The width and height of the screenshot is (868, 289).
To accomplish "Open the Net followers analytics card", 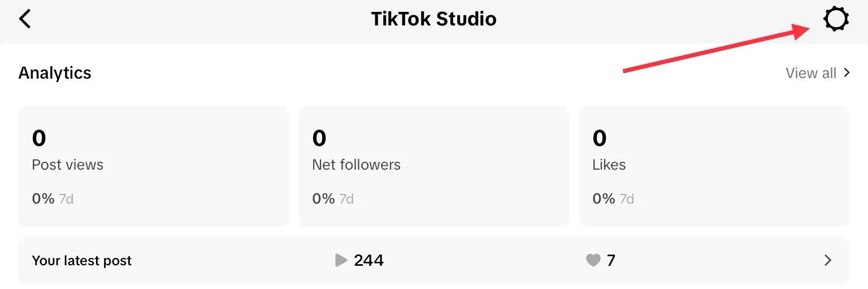I will click(433, 166).
